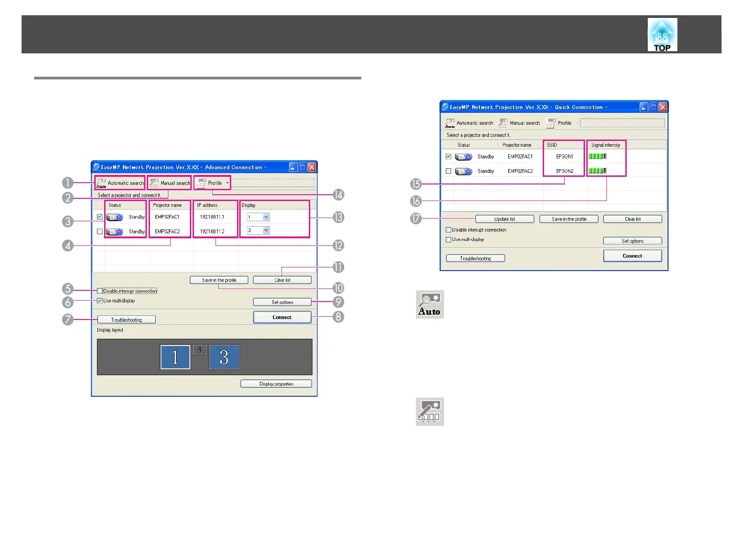Click EMP02FAC2 projector name in Quick Connection
The image size is (756, 534).
pyautogui.click(x=520, y=171)
